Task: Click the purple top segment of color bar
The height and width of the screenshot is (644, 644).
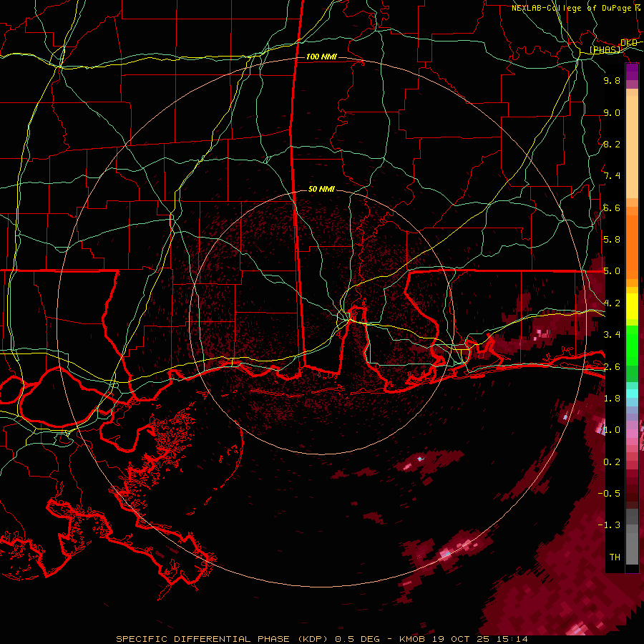Action: (632, 72)
